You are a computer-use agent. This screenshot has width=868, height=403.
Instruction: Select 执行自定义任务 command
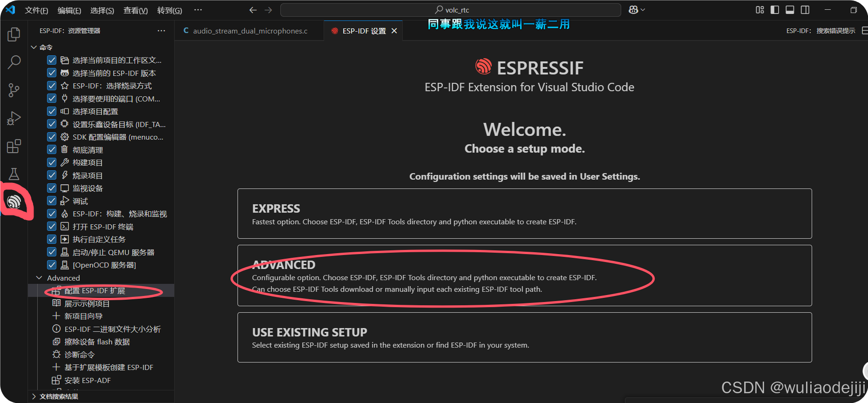(99, 239)
